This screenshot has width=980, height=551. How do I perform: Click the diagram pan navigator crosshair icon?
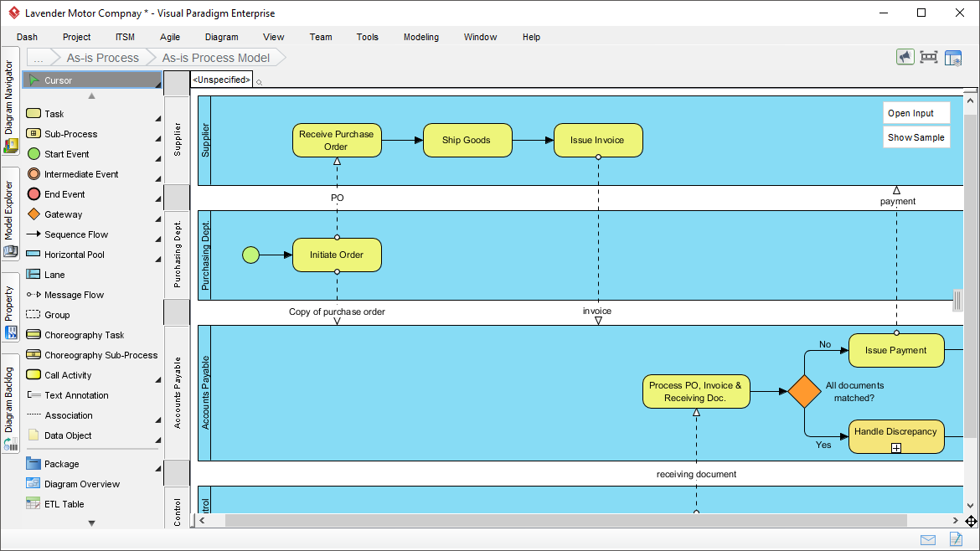[x=971, y=521]
